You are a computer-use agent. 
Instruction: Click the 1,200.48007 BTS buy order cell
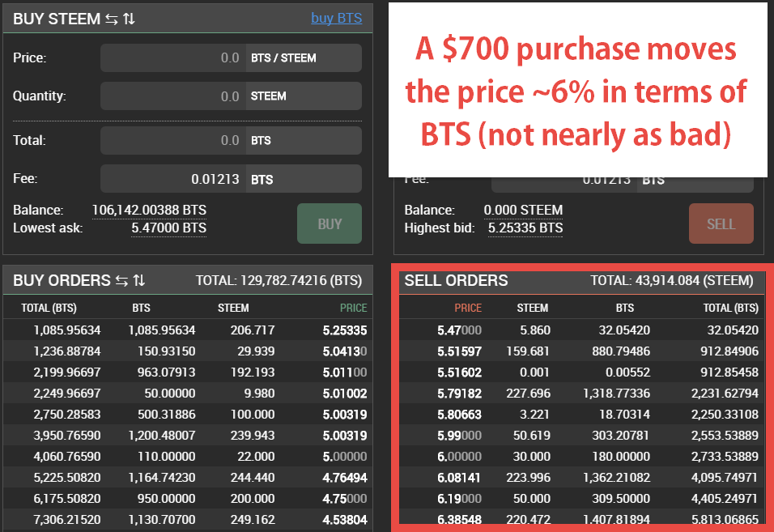point(162,436)
